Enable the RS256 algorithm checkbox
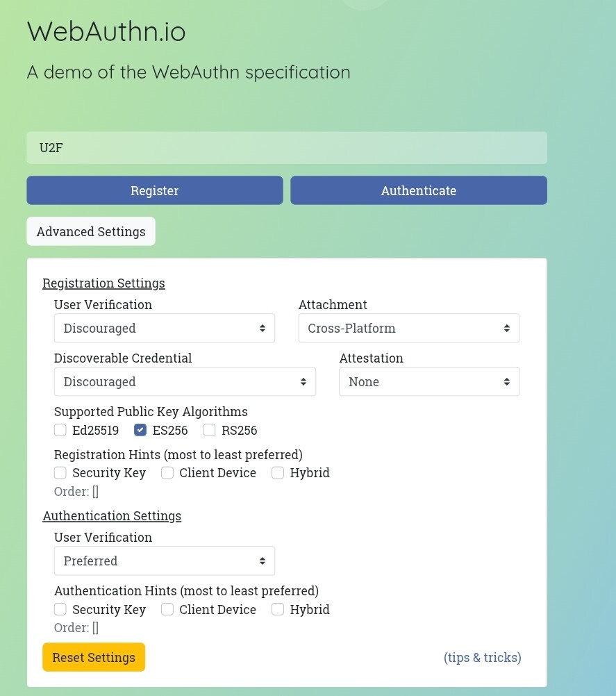Viewport: 616px width, 696px height. coord(210,430)
